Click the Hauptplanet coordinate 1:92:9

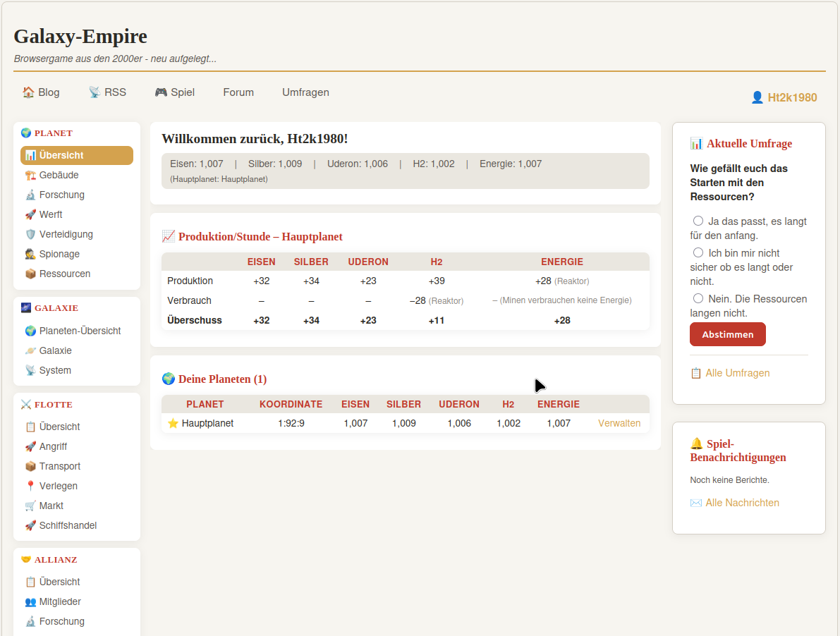(291, 424)
